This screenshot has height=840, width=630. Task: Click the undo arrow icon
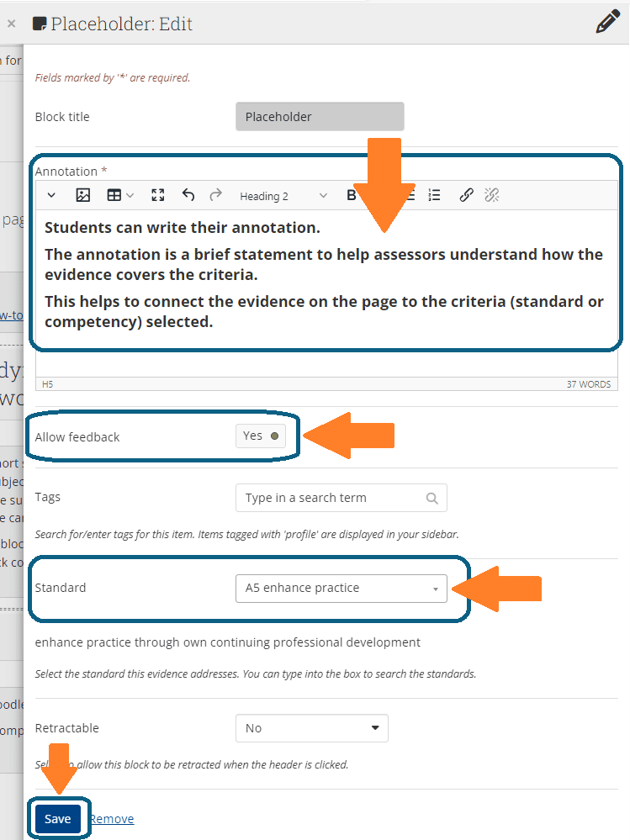pos(188,195)
